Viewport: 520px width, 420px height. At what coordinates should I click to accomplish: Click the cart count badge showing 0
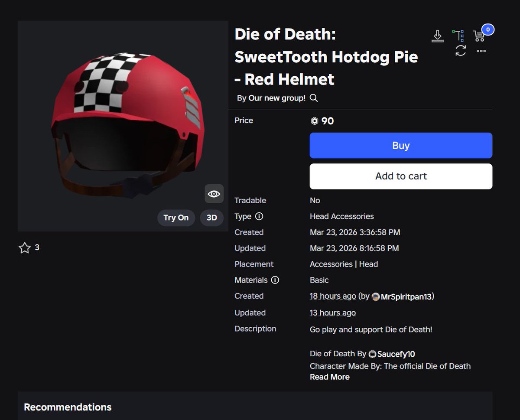(x=488, y=29)
